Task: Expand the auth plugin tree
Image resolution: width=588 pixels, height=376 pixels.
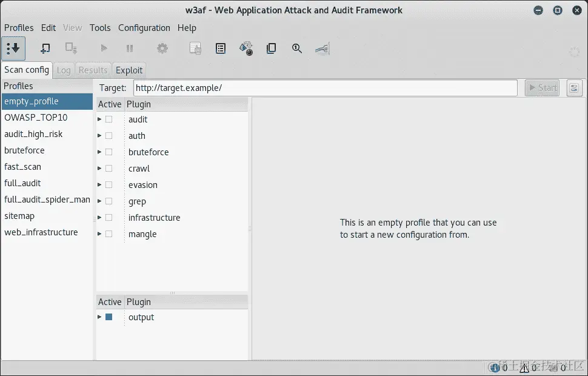Action: click(x=99, y=135)
